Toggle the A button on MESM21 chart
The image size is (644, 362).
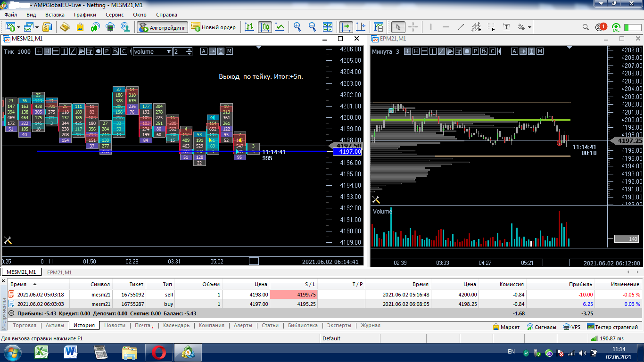click(x=204, y=51)
